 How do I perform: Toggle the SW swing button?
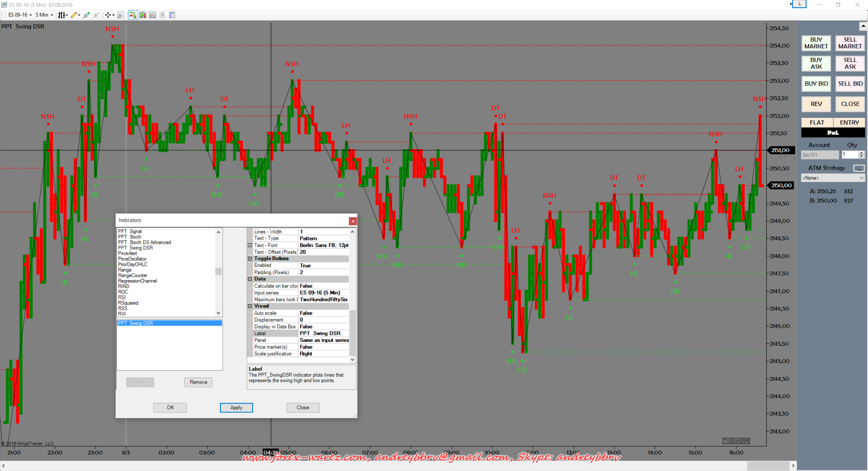pyautogui.click(x=736, y=441)
